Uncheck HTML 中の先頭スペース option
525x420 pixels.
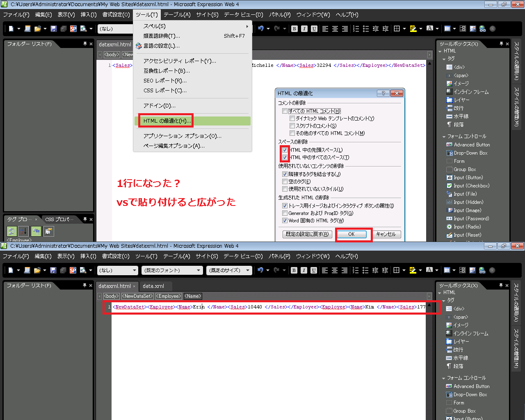pyautogui.click(x=285, y=150)
